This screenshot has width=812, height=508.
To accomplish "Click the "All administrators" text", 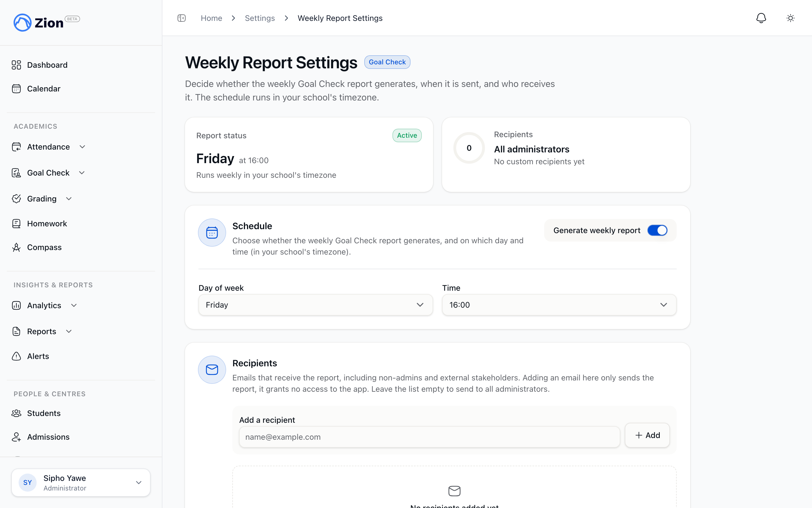I will pyautogui.click(x=531, y=149).
